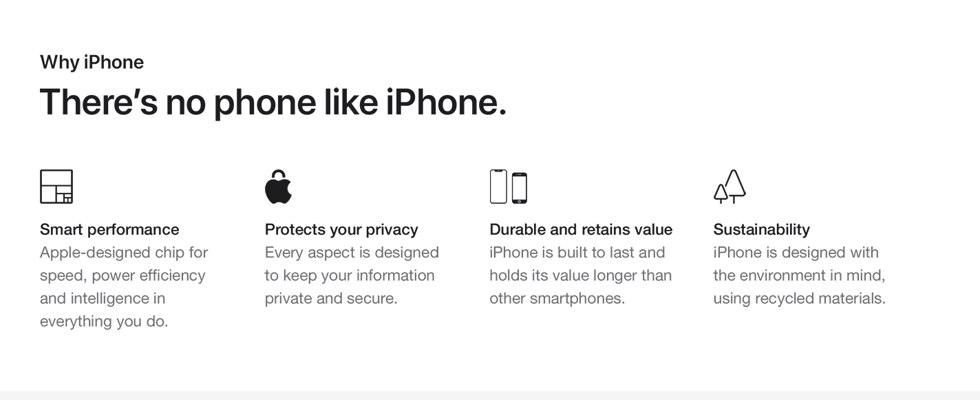Click the Apple-logo padlock privacy icon
Image resolution: width=980 pixels, height=400 pixels.
tap(278, 187)
